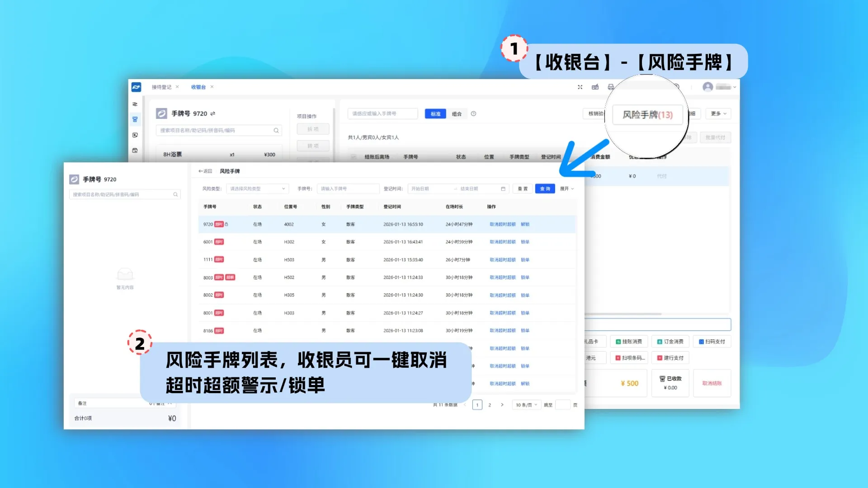Click the swap icon beside 手牌号 9720
The height and width of the screenshot is (488, 868).
tap(213, 114)
